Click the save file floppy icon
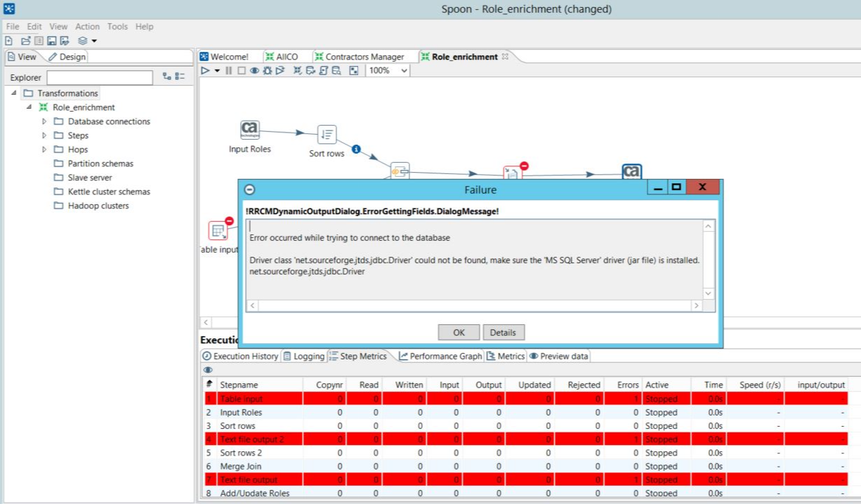Image resolution: width=861 pixels, height=504 pixels. (x=51, y=41)
